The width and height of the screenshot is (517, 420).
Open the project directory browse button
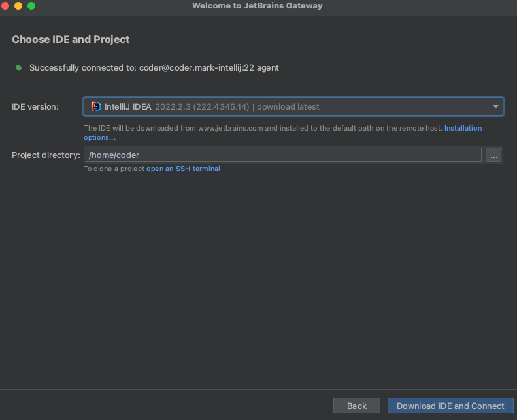[x=493, y=155]
